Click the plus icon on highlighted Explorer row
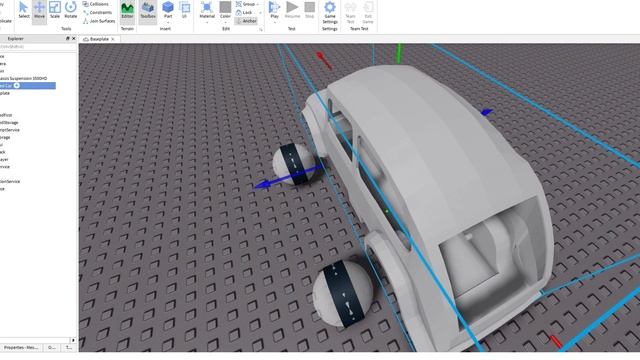Viewport: 640px width, 360px height. (17, 85)
